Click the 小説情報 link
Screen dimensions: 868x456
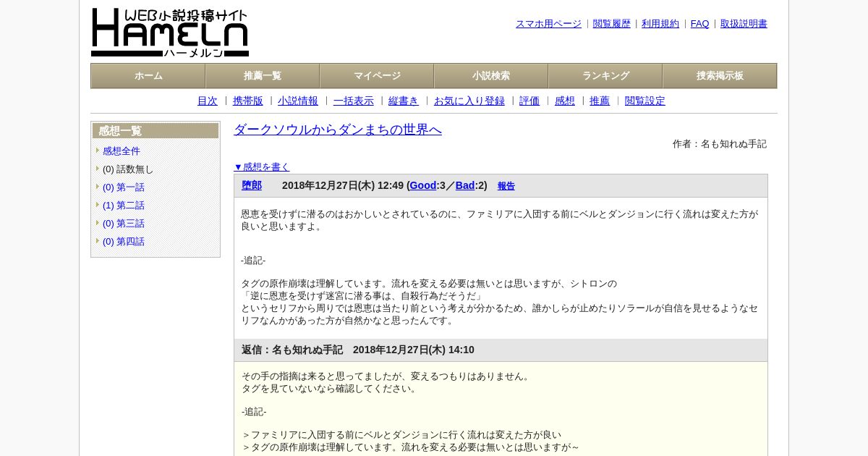pyautogui.click(x=298, y=101)
